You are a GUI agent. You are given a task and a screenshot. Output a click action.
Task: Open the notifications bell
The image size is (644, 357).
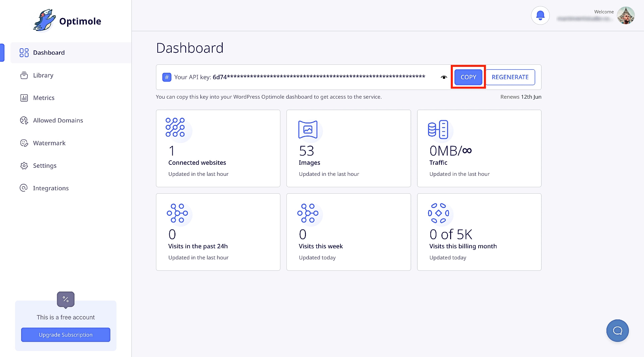[540, 15]
